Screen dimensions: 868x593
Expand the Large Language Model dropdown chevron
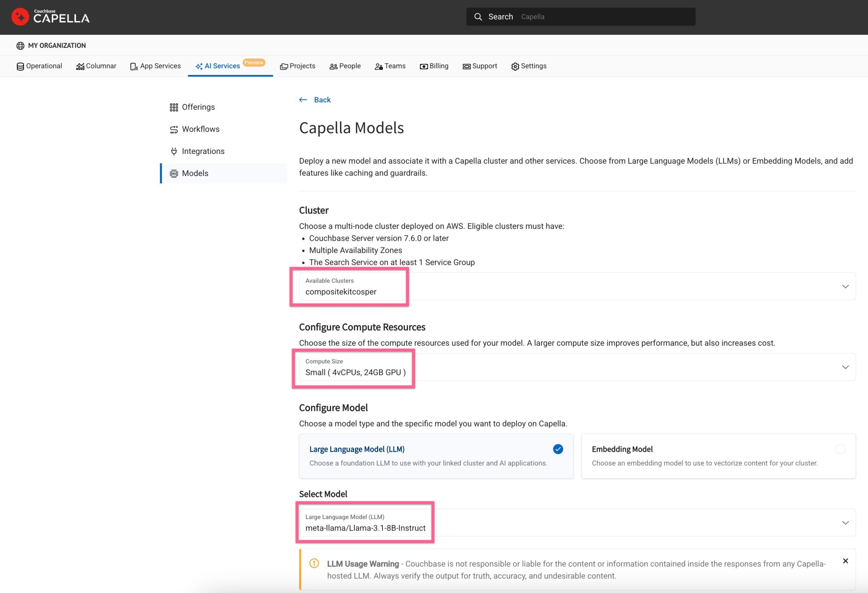pyautogui.click(x=845, y=523)
